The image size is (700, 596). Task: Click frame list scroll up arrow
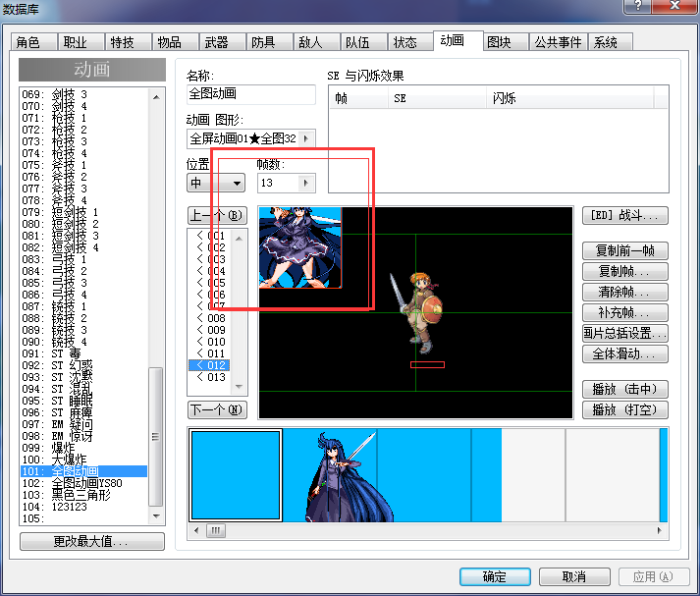[239, 239]
